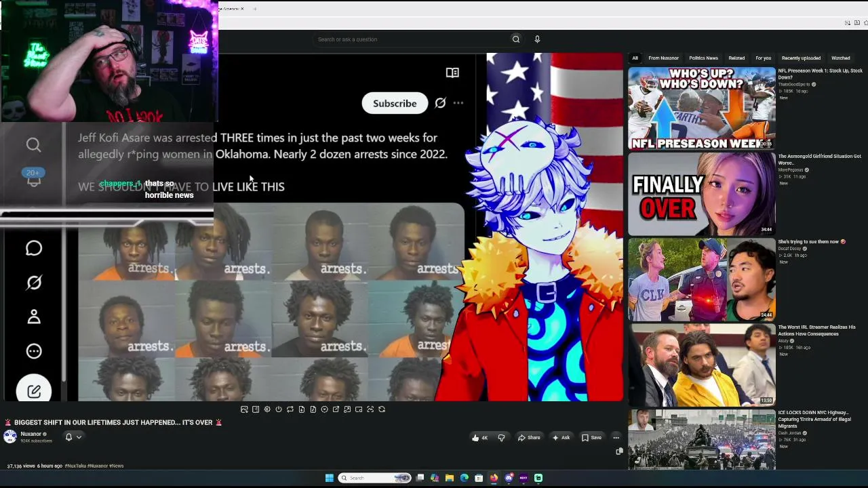
Task: Click the search icon in the video's sidebar
Action: pos(34,144)
